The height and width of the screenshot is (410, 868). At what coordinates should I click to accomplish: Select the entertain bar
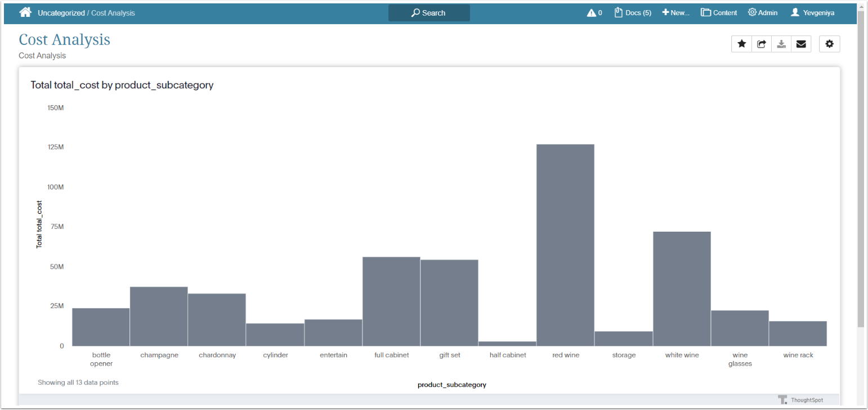pos(333,333)
